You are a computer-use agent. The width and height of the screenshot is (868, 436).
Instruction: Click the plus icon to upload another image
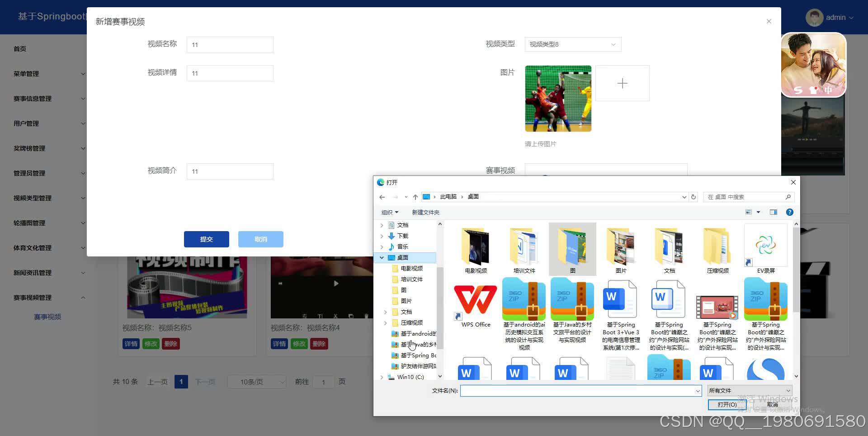623,83
